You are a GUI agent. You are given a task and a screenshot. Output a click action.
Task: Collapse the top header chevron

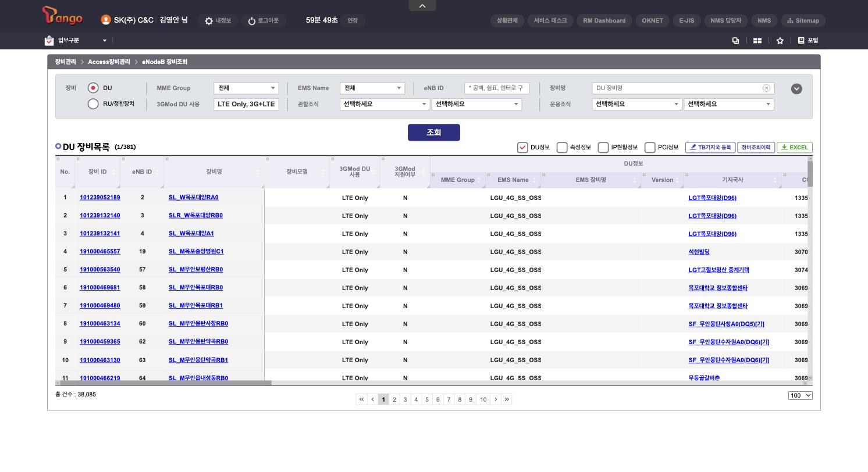click(x=422, y=5)
